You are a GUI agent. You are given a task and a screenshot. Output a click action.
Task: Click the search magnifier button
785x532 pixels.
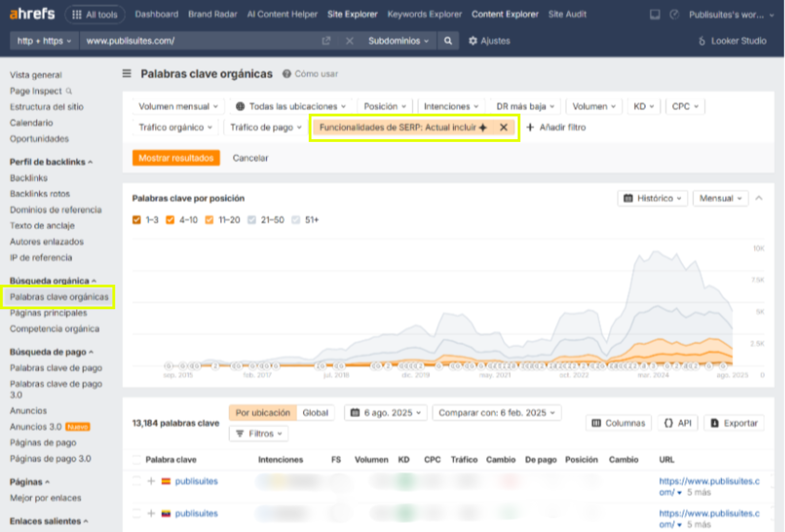(x=448, y=41)
